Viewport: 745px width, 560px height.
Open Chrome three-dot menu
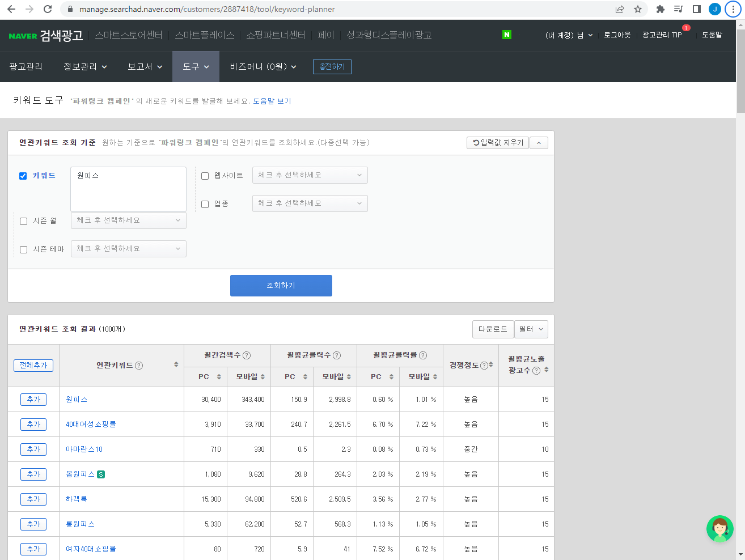733,9
